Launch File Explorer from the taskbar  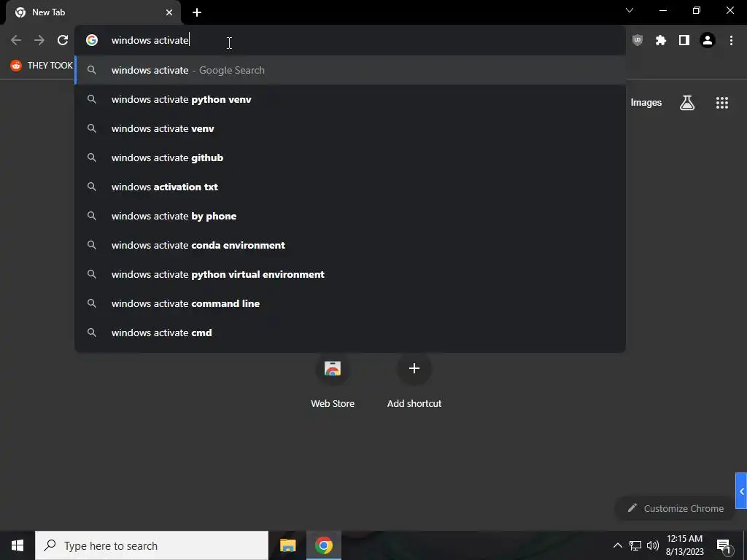coord(287,545)
